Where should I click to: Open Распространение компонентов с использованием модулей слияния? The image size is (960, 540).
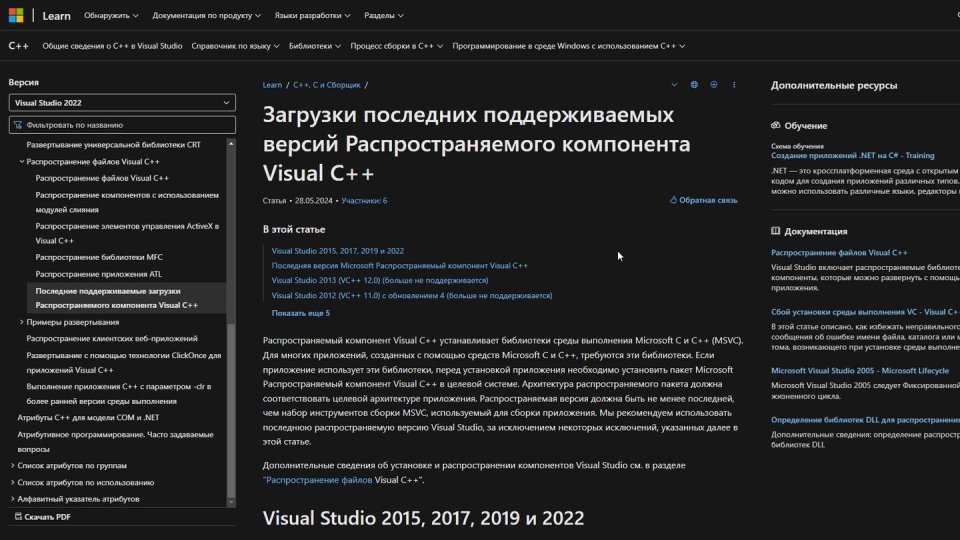127,202
